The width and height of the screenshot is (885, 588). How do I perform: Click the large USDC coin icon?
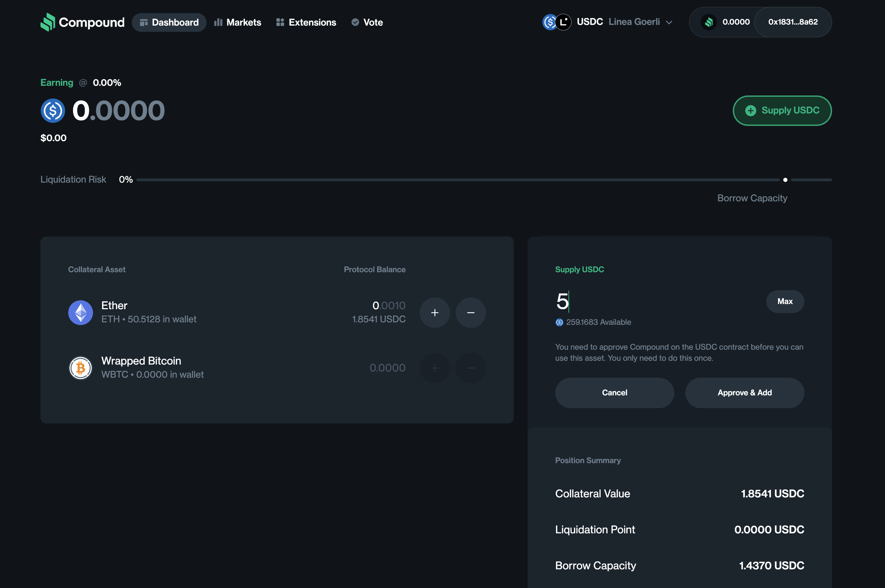point(53,111)
